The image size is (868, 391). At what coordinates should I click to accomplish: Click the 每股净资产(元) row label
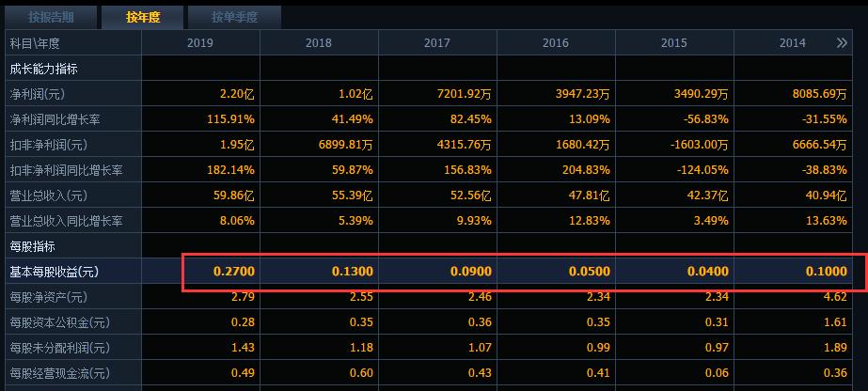tap(48, 297)
